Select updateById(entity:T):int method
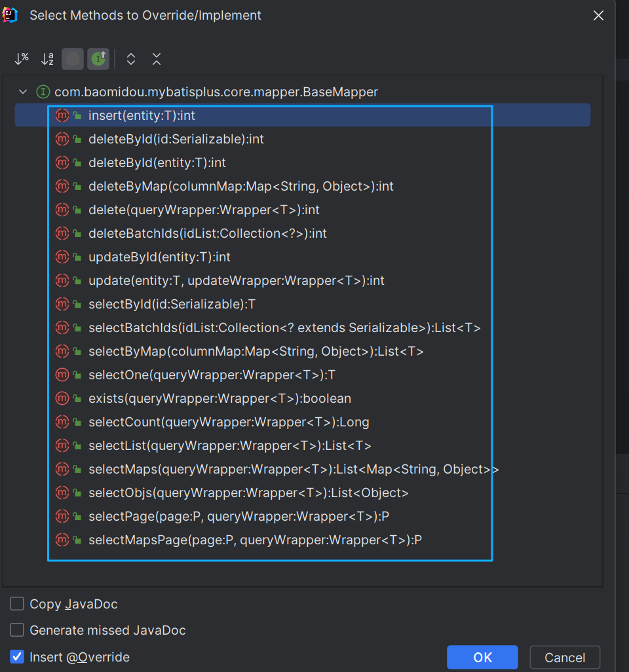 coord(302,257)
